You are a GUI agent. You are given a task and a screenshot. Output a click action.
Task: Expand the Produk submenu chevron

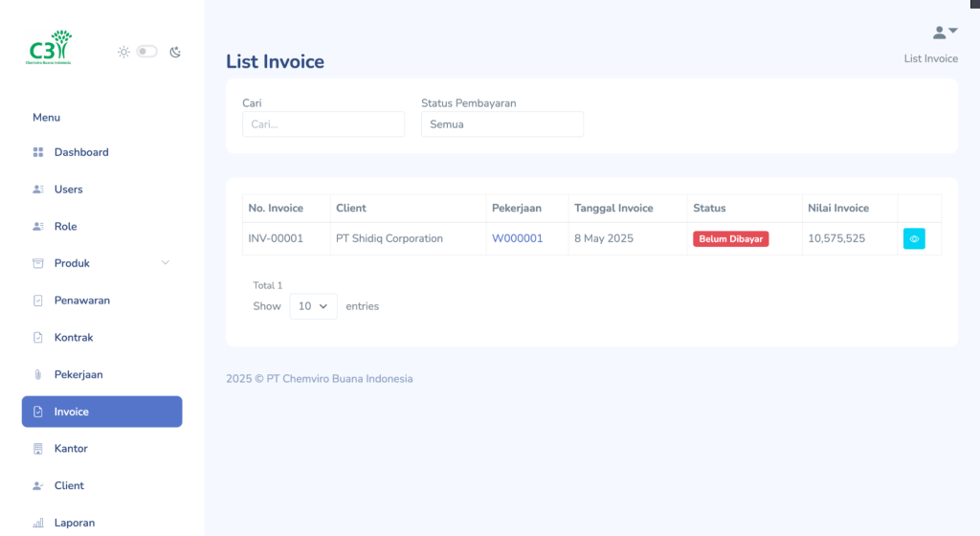tap(165, 263)
